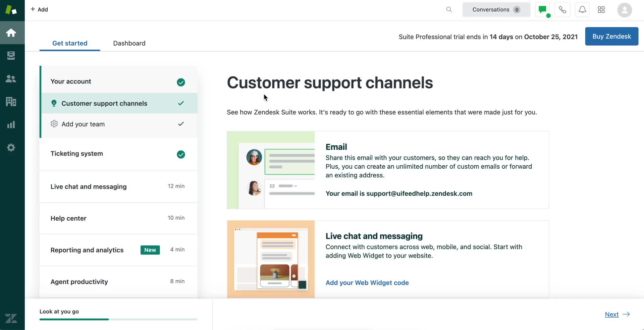Open the Views tickets sidebar icon
The image size is (644, 330).
pyautogui.click(x=11, y=56)
